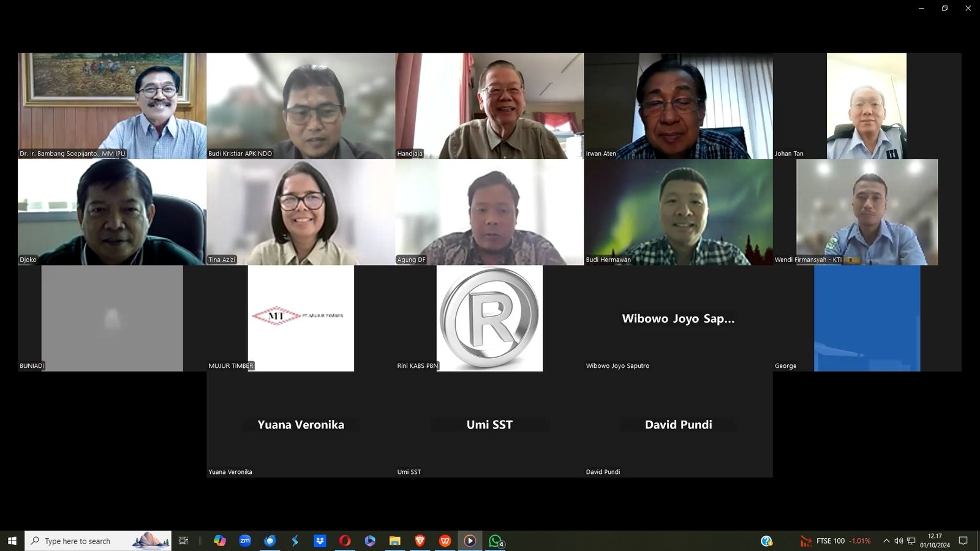Screen dimensions: 980x551
Task: Click the Windows Start button
Action: click(12, 541)
